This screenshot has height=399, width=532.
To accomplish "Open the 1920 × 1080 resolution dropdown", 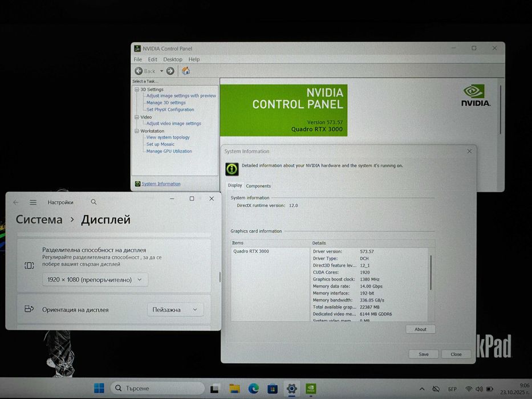I will (95, 279).
